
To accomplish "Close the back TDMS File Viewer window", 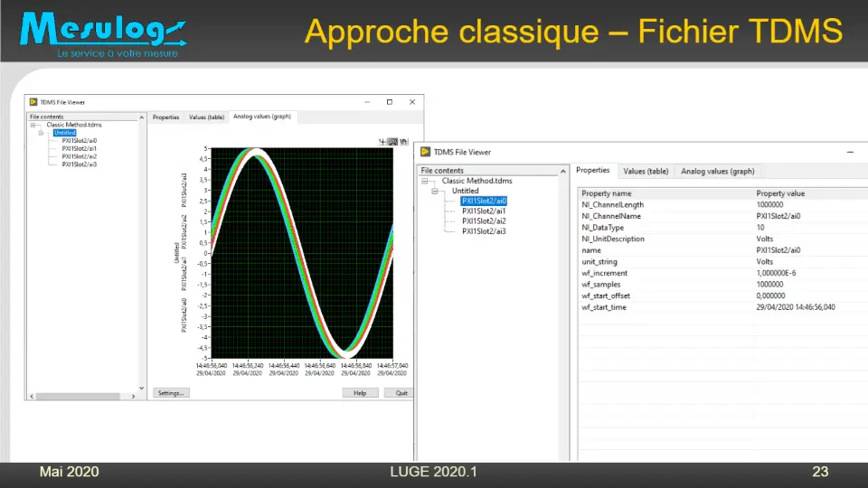I will point(412,102).
